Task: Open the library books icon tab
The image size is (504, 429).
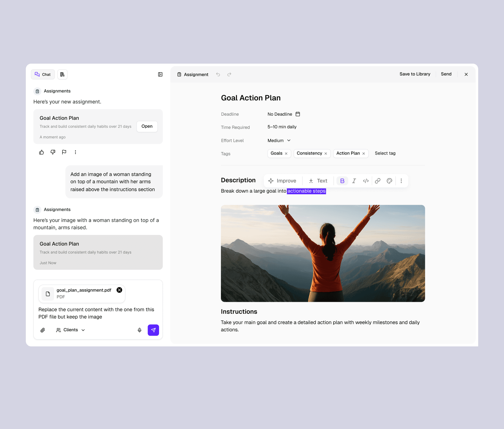Action: (62, 74)
